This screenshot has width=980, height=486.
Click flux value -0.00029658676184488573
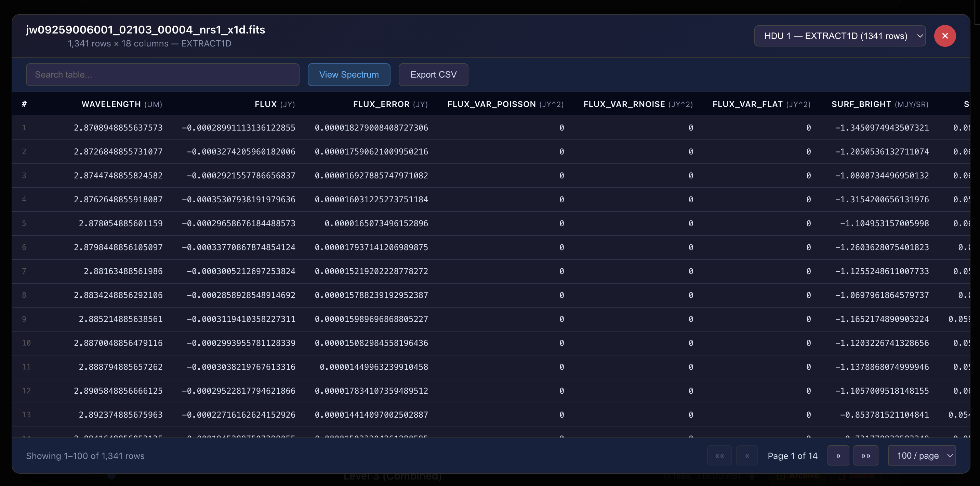click(239, 224)
